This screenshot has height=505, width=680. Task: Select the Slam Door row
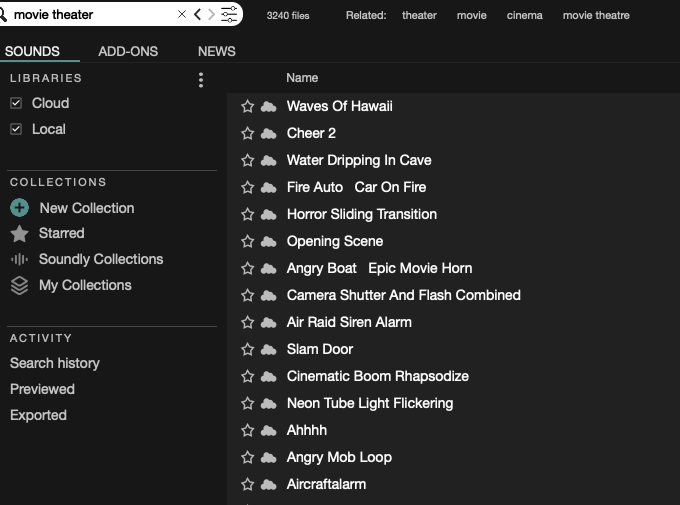(453, 349)
